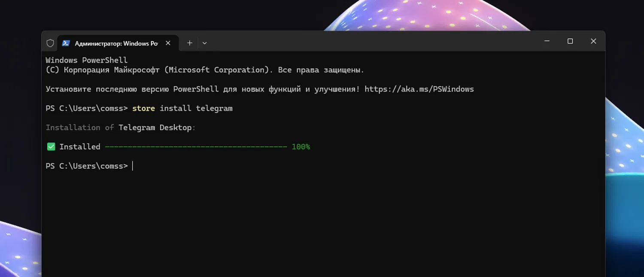The width and height of the screenshot is (644, 277).
Task: Expand the new tab profile dropdown chevron
Action: click(205, 43)
